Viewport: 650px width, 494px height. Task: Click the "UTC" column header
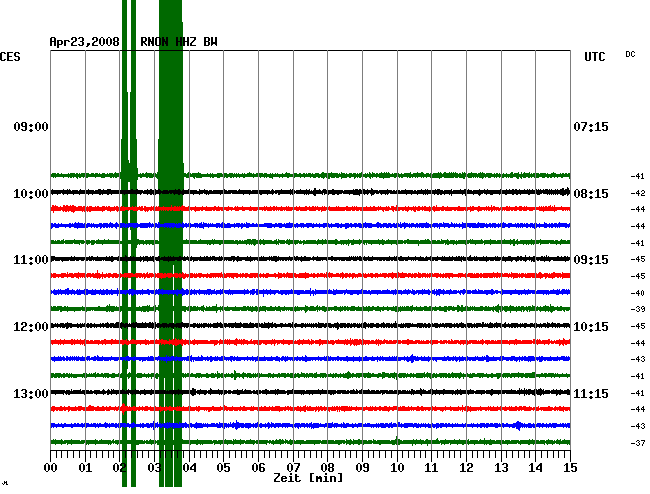coord(594,57)
